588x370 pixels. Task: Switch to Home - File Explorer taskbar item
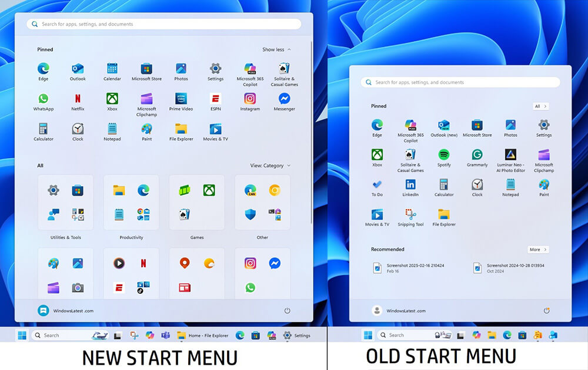click(x=203, y=335)
